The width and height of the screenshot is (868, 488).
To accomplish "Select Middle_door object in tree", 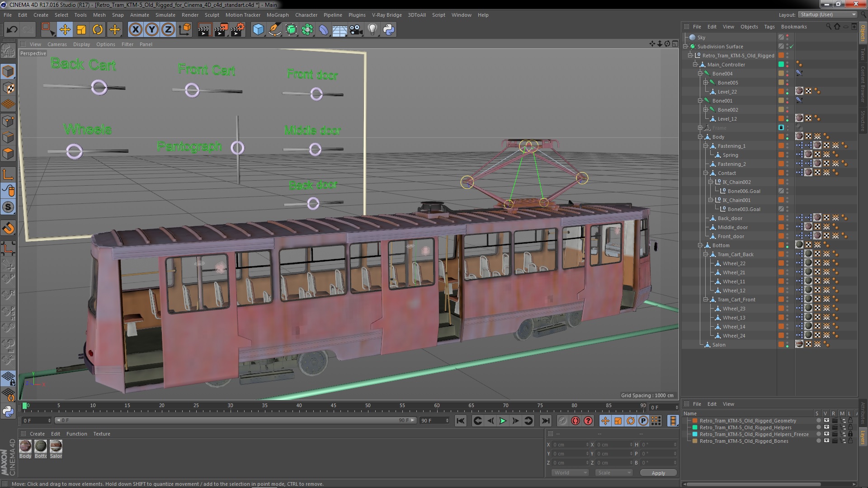I will 732,227.
